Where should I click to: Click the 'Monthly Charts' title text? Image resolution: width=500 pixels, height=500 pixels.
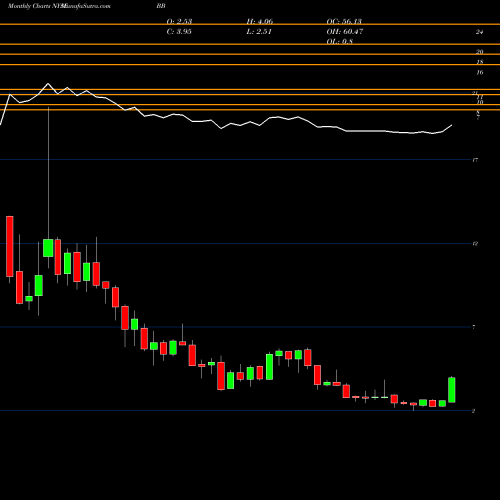click(x=29, y=6)
